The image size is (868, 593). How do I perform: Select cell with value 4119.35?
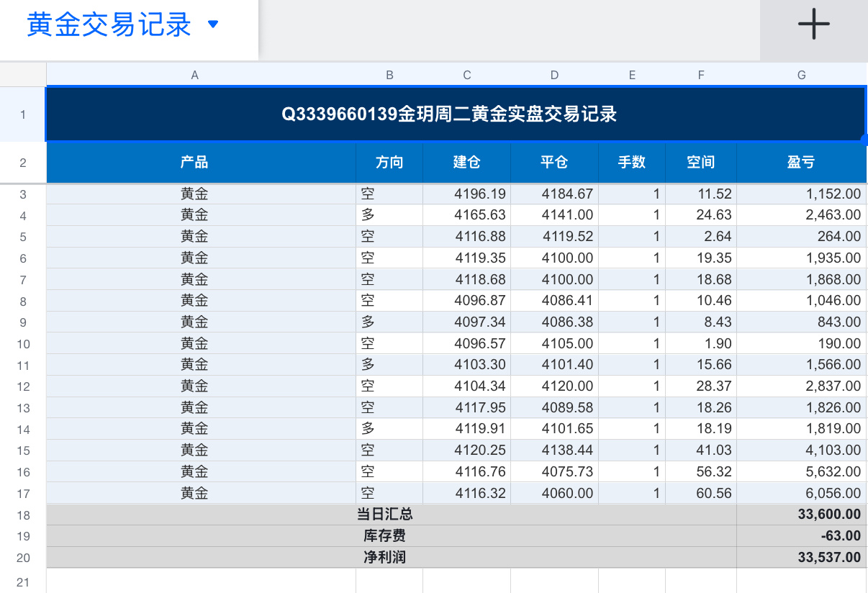coord(467,258)
